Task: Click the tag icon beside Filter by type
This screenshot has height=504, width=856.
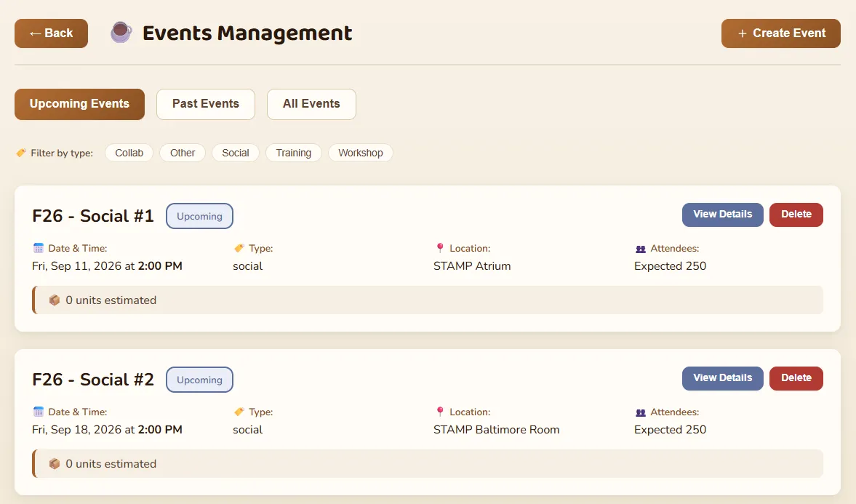Action: (x=21, y=153)
